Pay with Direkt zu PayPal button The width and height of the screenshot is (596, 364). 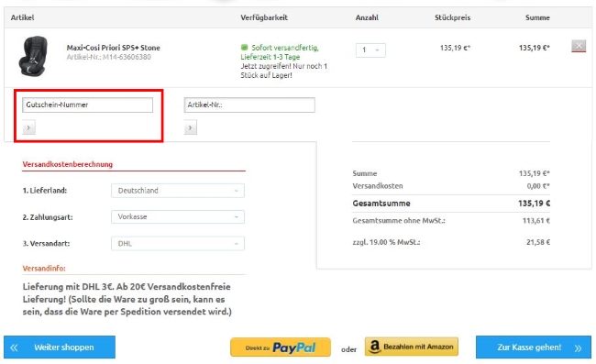[281, 347]
